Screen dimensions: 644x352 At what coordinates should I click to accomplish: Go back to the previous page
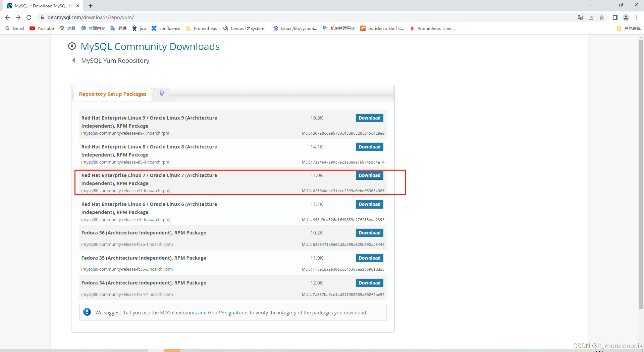[x=7, y=17]
